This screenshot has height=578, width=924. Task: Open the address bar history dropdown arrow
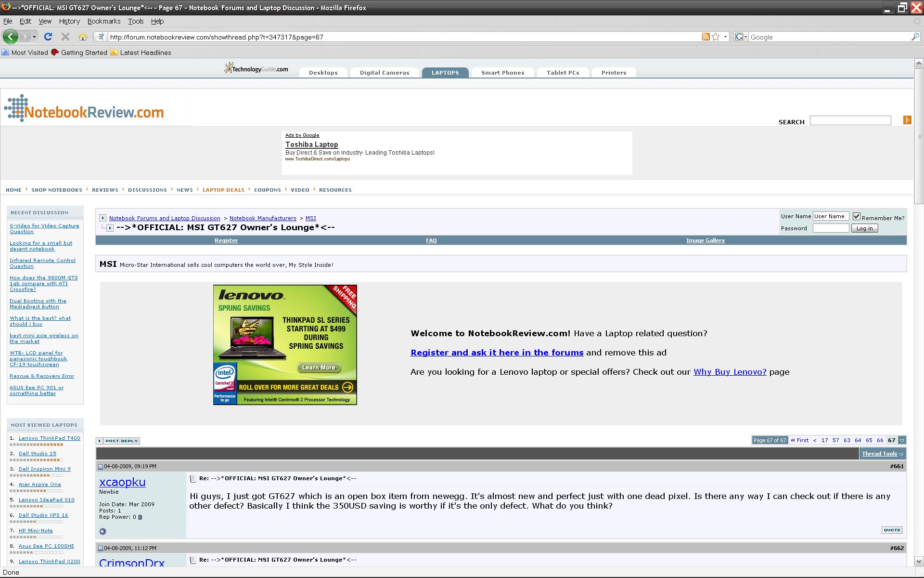[725, 37]
